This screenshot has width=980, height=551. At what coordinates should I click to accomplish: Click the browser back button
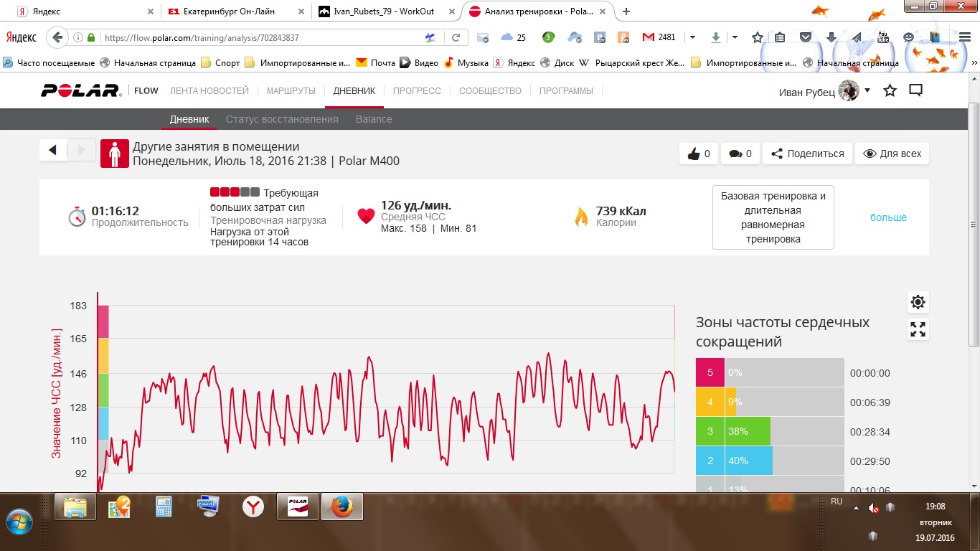pyautogui.click(x=57, y=37)
